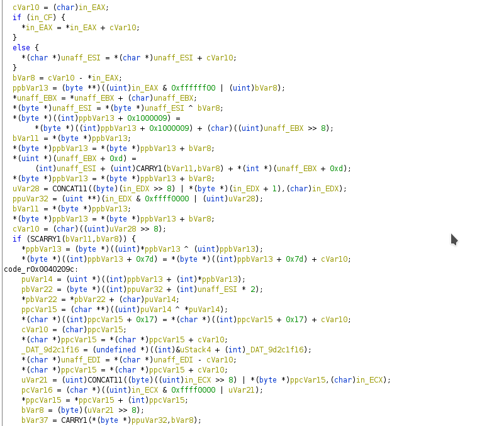Click line 'cVar10 = (char)ppcVar15;'
504x426 pixels.
(x=74, y=330)
